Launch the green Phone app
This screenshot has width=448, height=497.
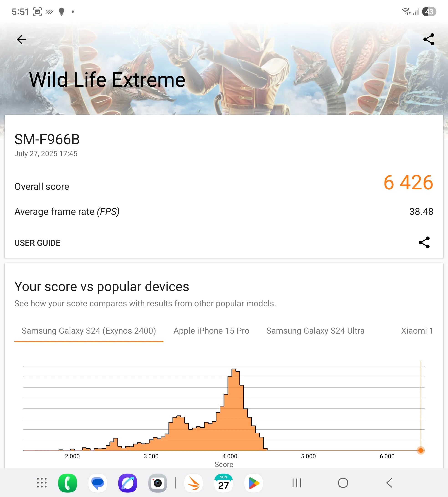(67, 483)
